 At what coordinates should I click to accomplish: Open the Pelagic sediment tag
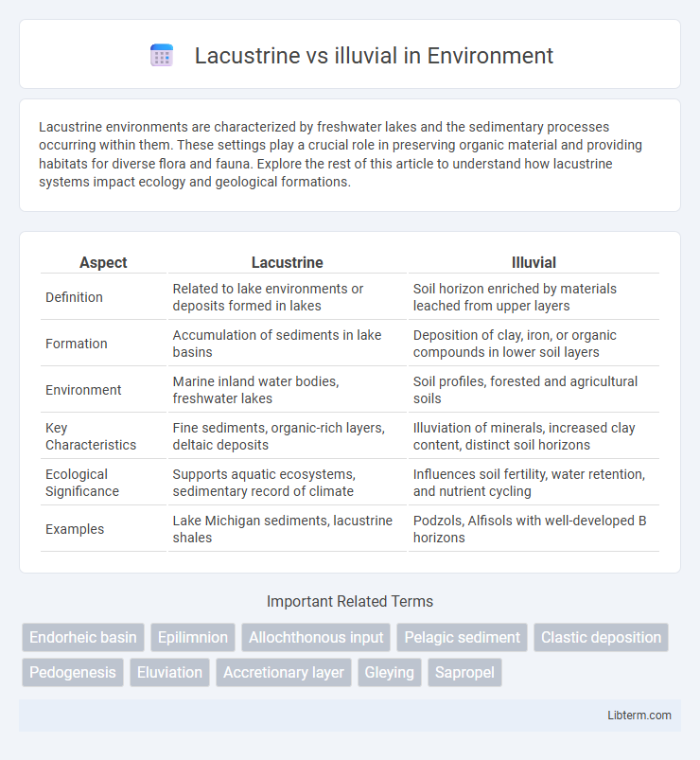(463, 637)
